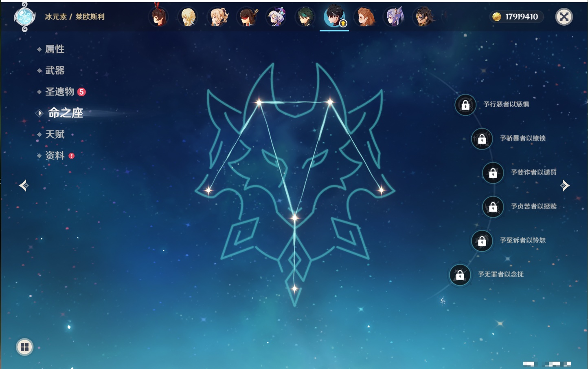The image size is (588, 369).
Task: Click the Mora balance 17919410
Action: point(516,17)
